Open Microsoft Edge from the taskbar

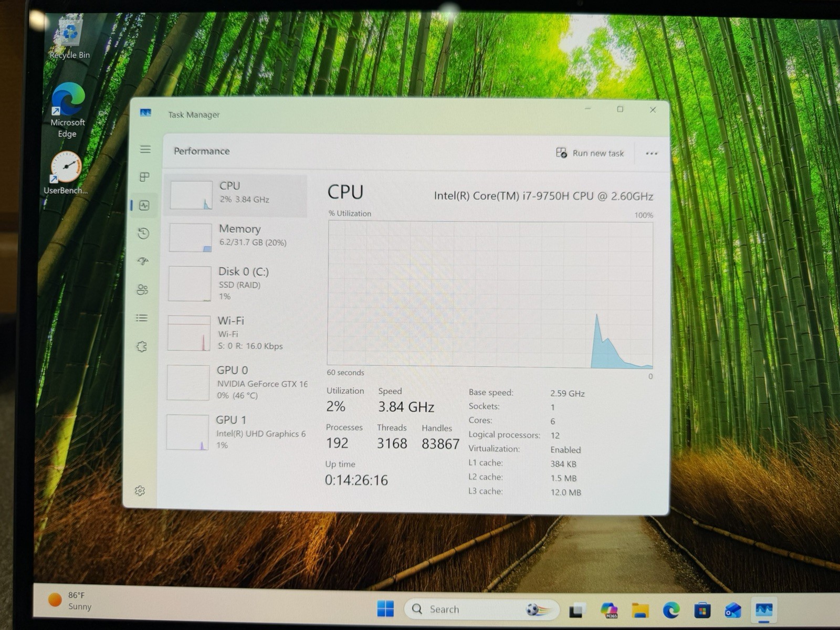671,610
